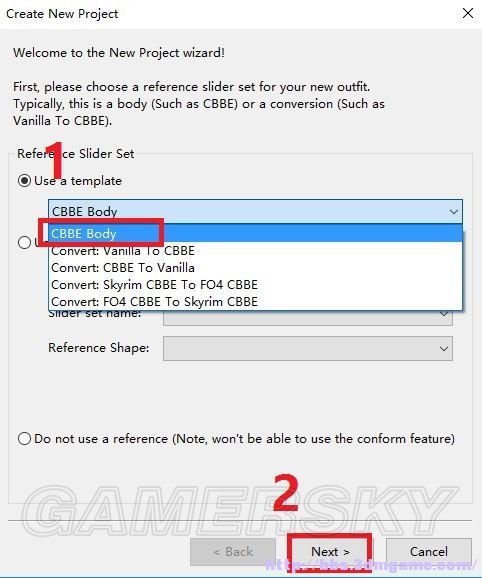Click the template combo box showing CBBE Body
Image resolution: width=482 pixels, height=578 pixels.
click(x=255, y=212)
